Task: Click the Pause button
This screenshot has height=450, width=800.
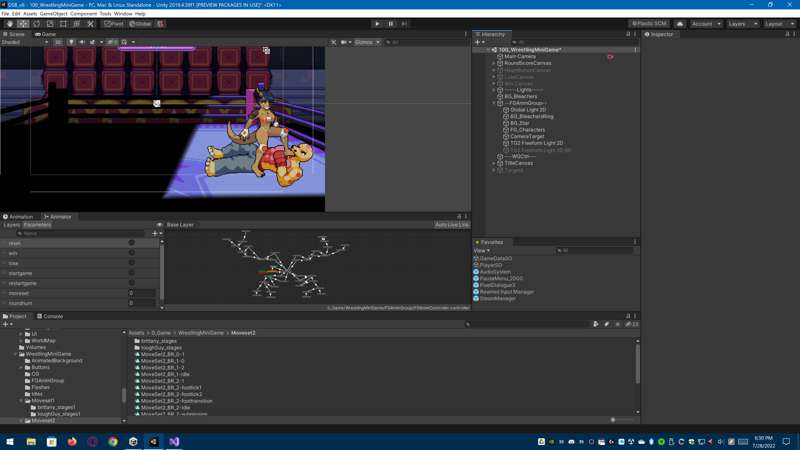Action: [x=391, y=24]
